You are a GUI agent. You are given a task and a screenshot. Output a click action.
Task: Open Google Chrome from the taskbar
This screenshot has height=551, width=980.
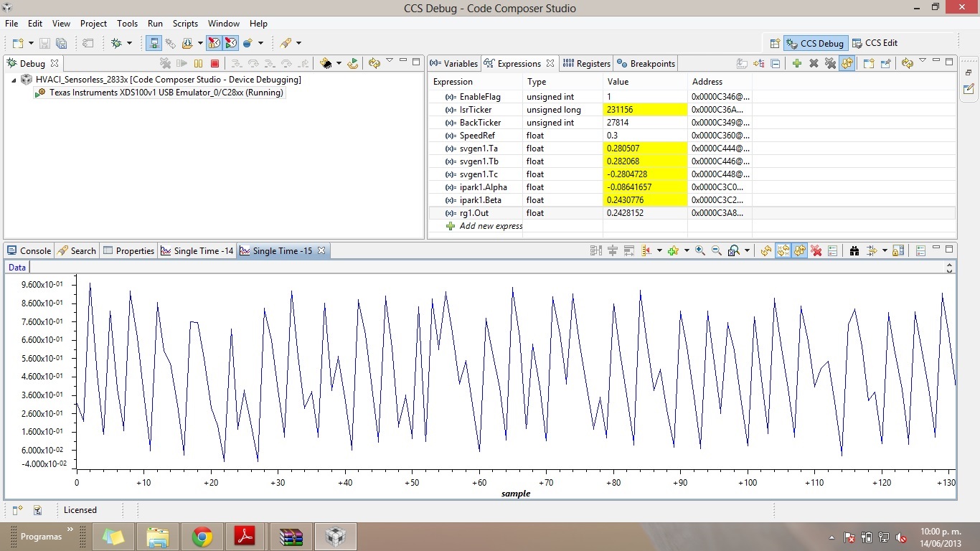[x=202, y=537]
